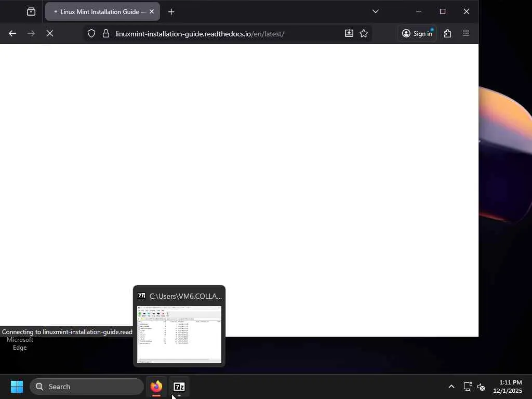
Task: Activate 7-Zip File Manager taskbar icon
Action: [179, 387]
